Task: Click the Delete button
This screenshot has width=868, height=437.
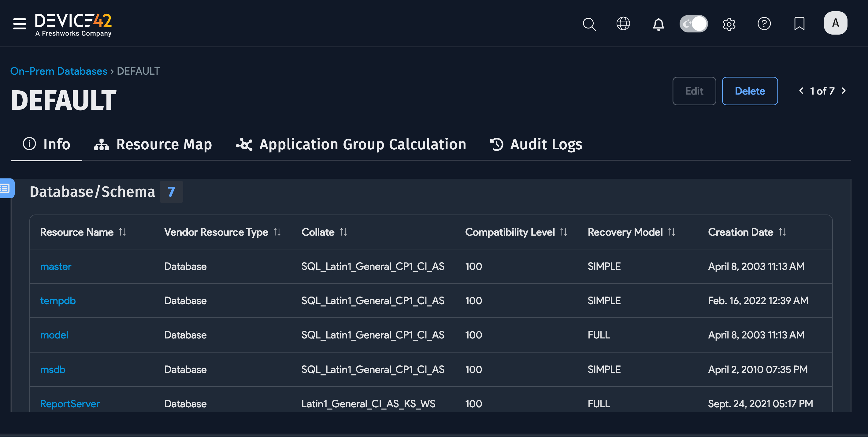Action: (x=750, y=91)
